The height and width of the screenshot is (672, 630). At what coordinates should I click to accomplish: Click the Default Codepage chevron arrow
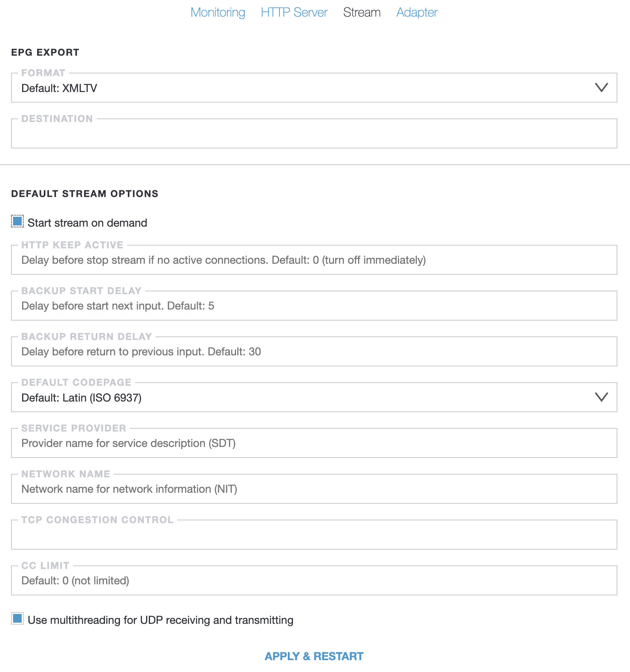[601, 397]
